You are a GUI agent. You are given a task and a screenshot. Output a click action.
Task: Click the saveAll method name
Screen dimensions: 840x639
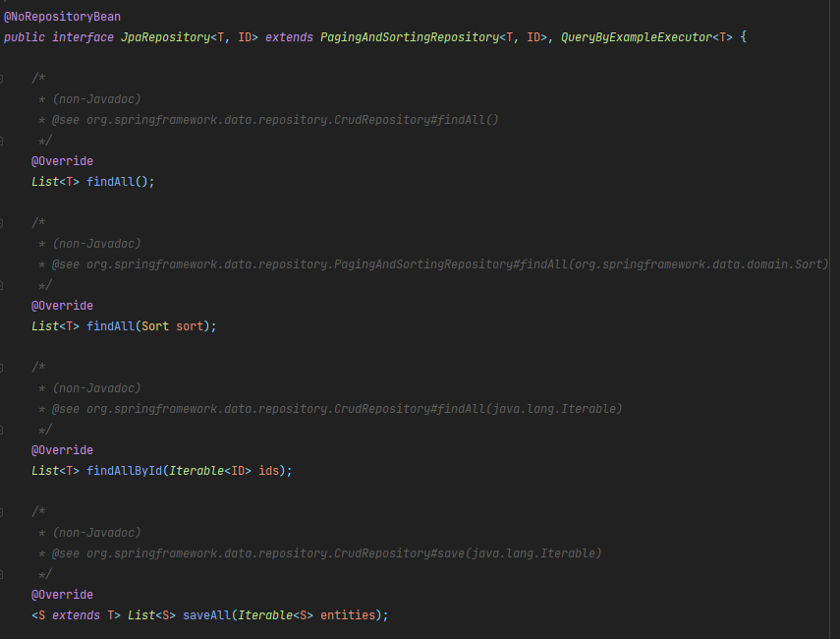click(206, 615)
